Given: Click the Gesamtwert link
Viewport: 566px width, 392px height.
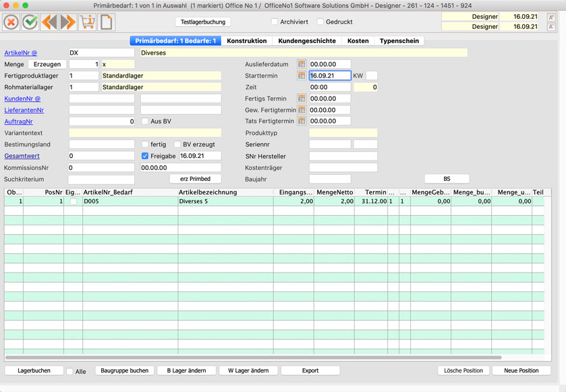Looking at the screenshot, I should click(22, 156).
